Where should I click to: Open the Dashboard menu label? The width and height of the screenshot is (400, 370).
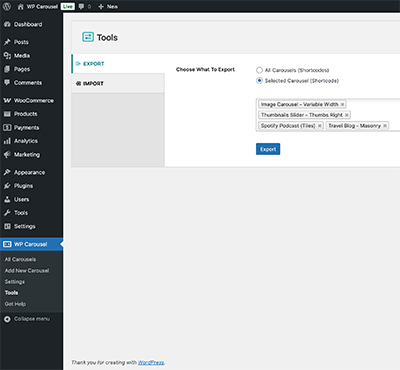(x=28, y=24)
